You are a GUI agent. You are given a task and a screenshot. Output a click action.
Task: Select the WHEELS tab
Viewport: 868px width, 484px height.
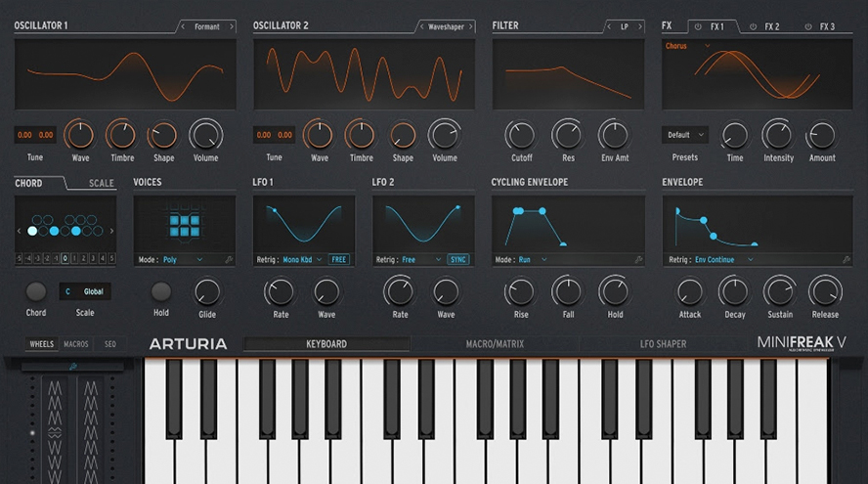(41, 344)
